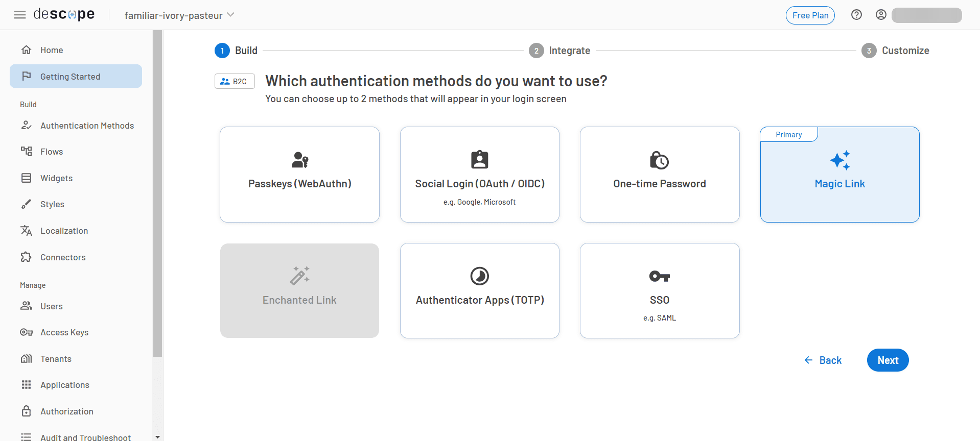Select the One-time Password method card
Viewport: 980px width, 441px height.
pos(660,175)
